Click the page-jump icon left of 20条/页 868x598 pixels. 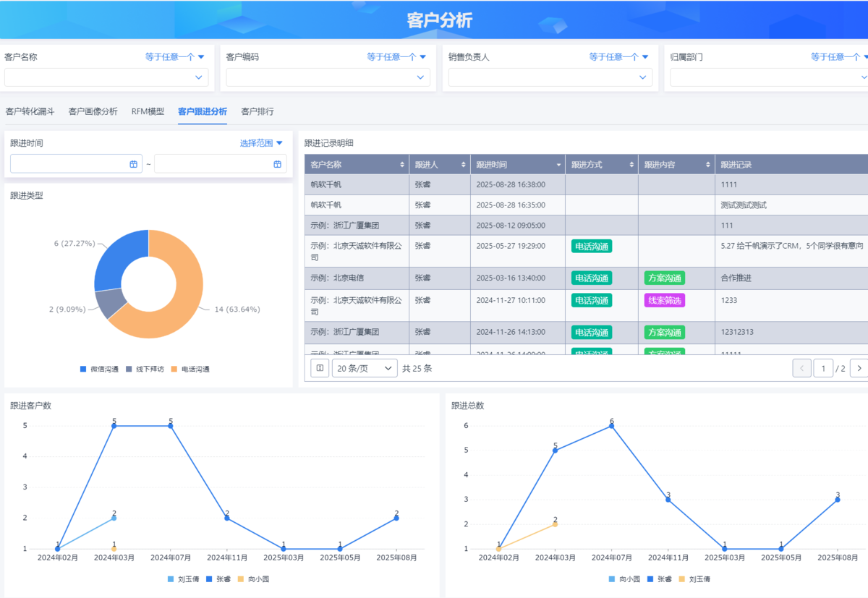coord(320,368)
